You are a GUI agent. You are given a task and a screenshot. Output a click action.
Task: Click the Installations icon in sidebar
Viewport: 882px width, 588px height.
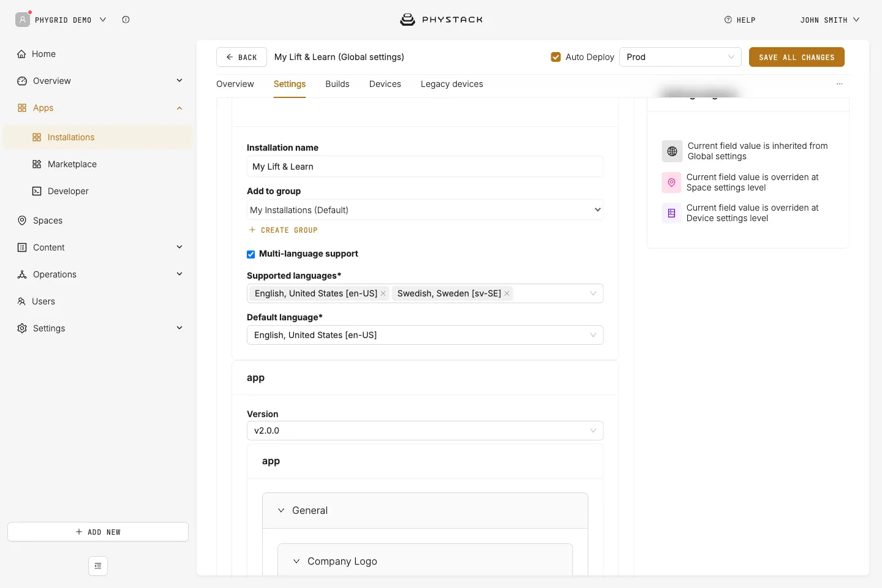37,137
